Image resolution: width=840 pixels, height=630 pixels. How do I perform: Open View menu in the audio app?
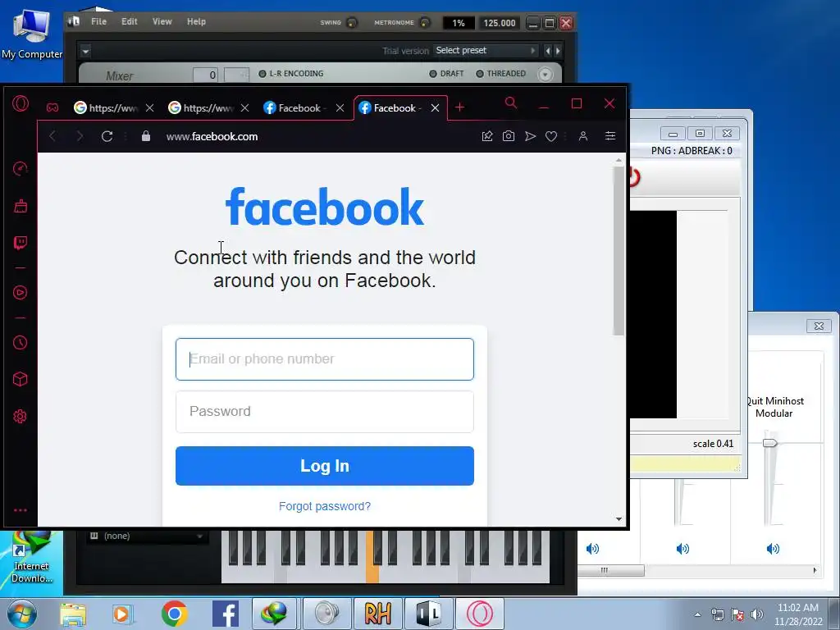click(162, 21)
